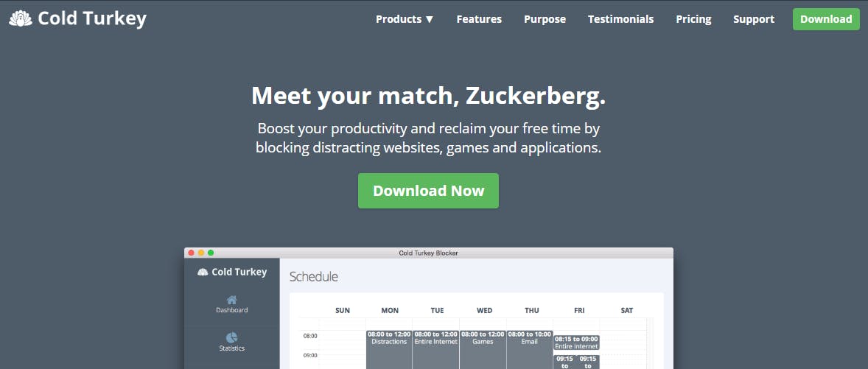The image size is (868, 369).
Task: Click the yellow minimize dot in Blocker window
Action: click(201, 253)
